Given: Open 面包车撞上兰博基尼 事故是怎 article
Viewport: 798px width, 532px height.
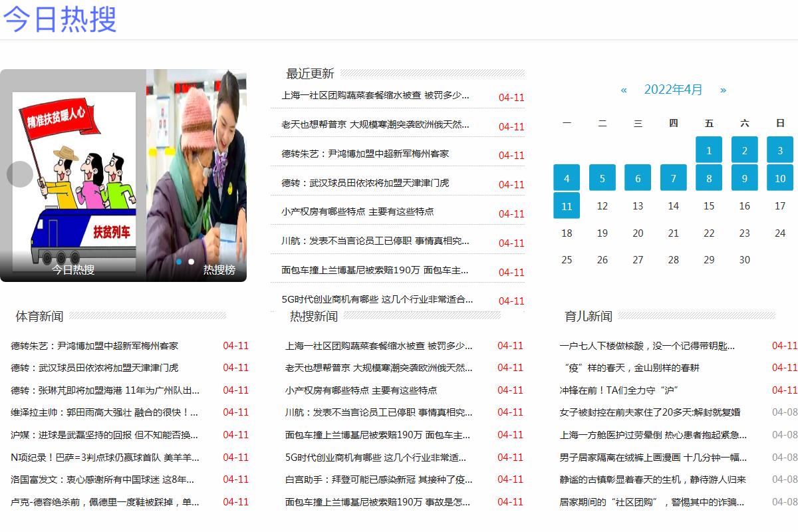Looking at the screenshot, I should [x=378, y=502].
